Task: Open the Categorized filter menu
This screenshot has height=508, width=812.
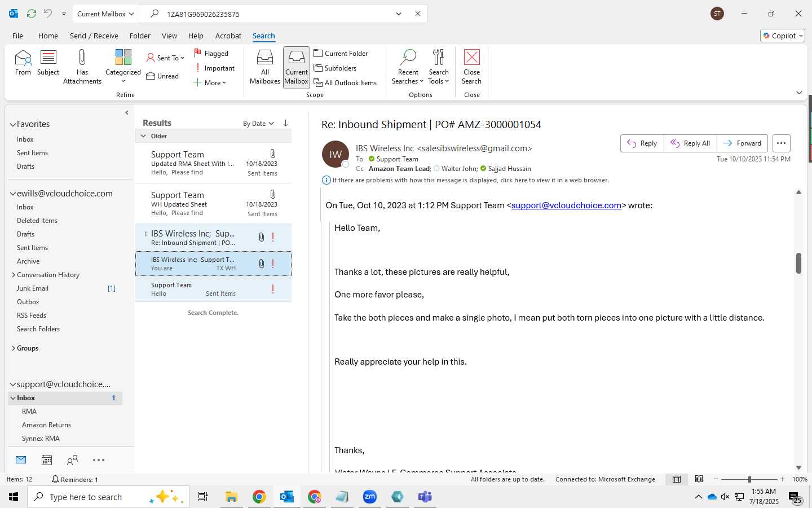Action: (123, 67)
